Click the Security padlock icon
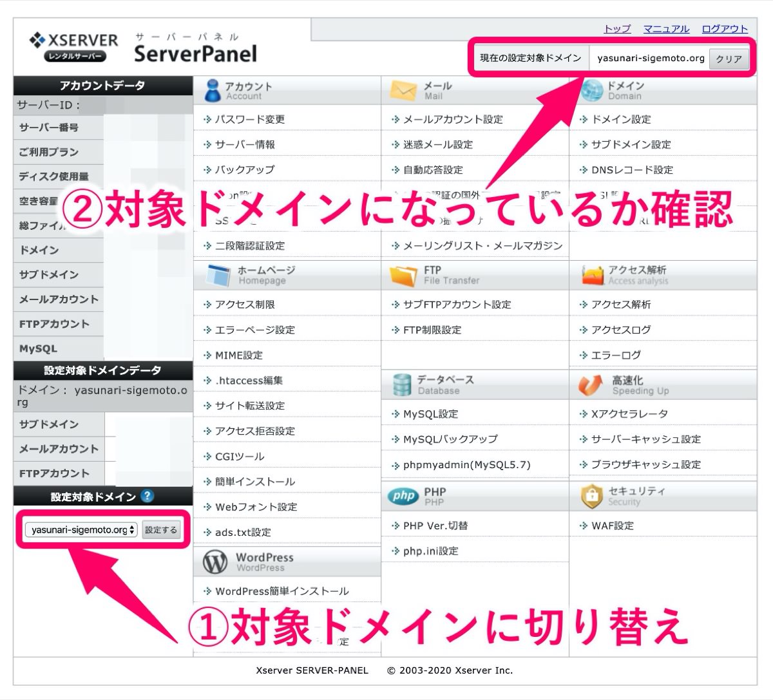Screen dimensions: 773x700 (591, 496)
